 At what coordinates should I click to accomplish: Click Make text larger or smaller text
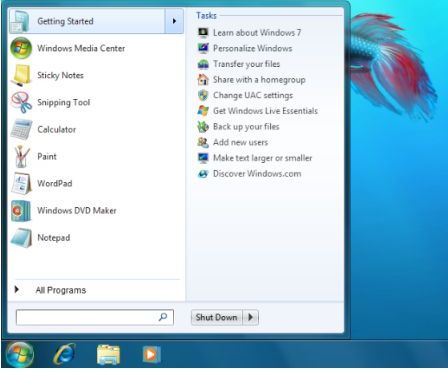tap(263, 158)
